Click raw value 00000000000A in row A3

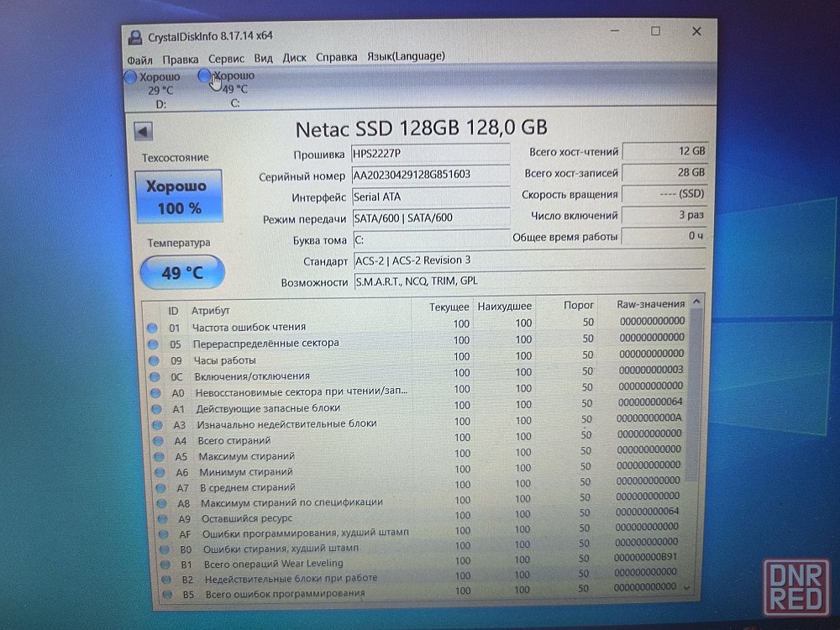click(x=648, y=417)
